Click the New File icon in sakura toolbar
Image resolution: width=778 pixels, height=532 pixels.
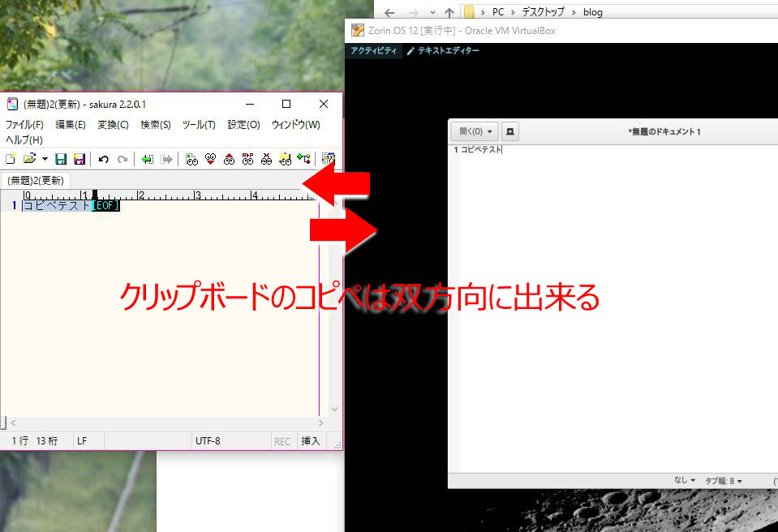click(11, 159)
